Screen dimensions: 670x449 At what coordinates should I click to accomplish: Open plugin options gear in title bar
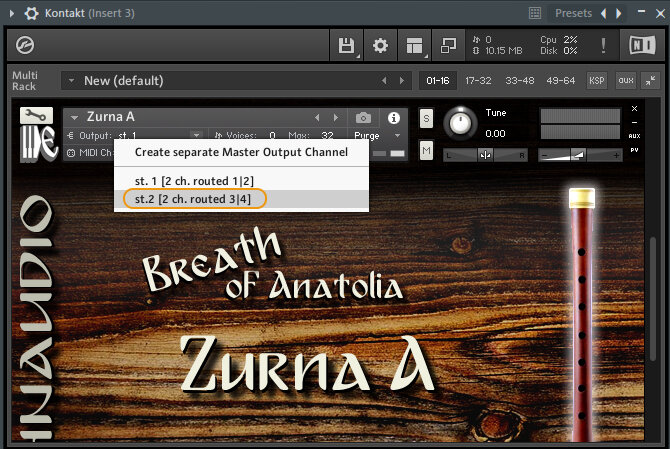(31, 13)
